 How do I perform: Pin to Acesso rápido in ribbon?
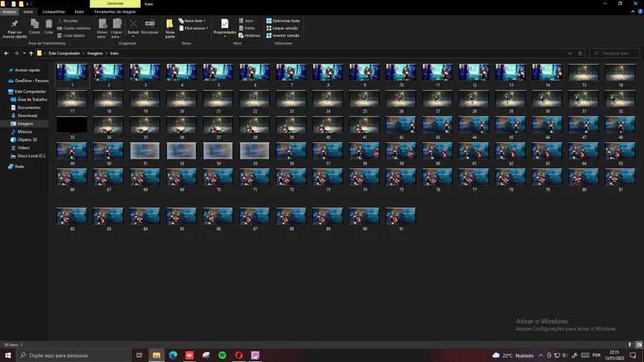pos(14,29)
